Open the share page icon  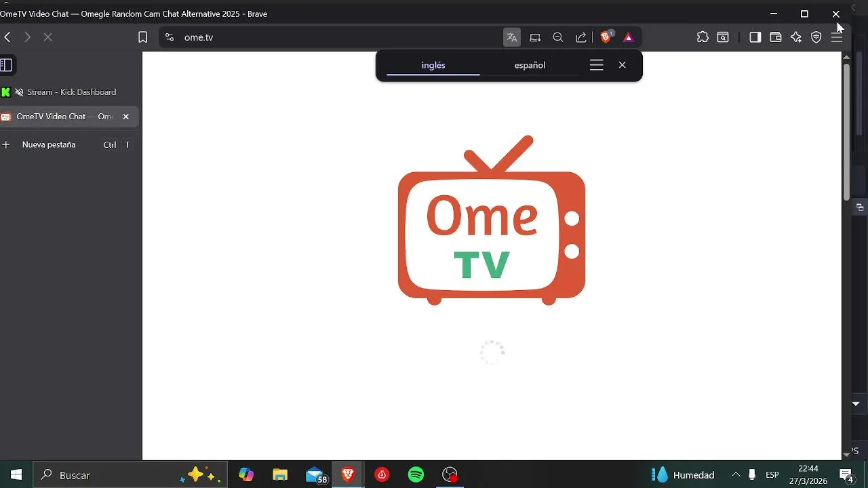point(581,37)
